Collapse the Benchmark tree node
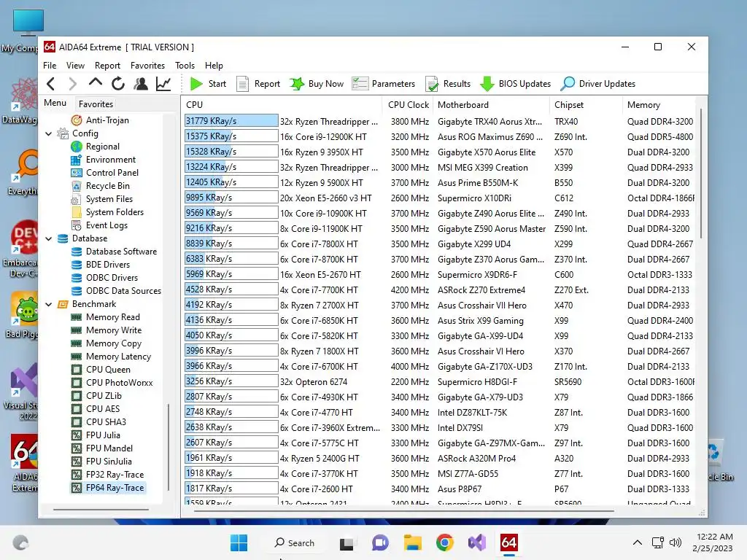747x560 pixels. [x=49, y=304]
